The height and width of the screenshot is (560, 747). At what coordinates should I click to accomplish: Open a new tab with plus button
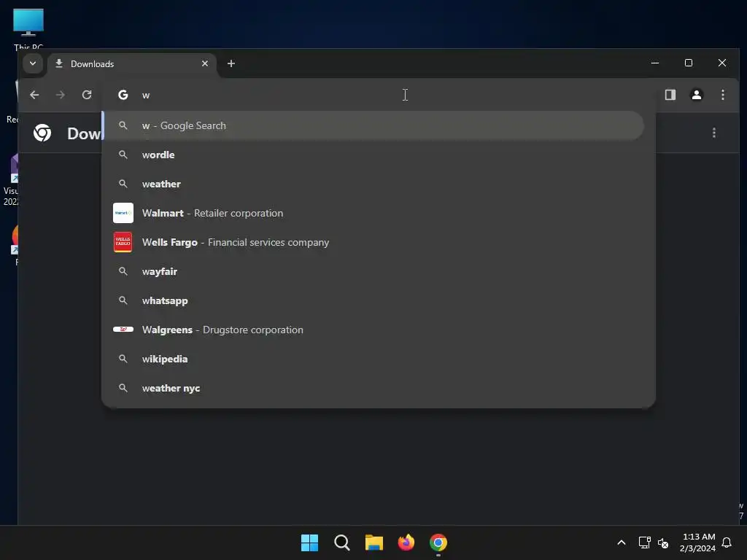(x=231, y=63)
